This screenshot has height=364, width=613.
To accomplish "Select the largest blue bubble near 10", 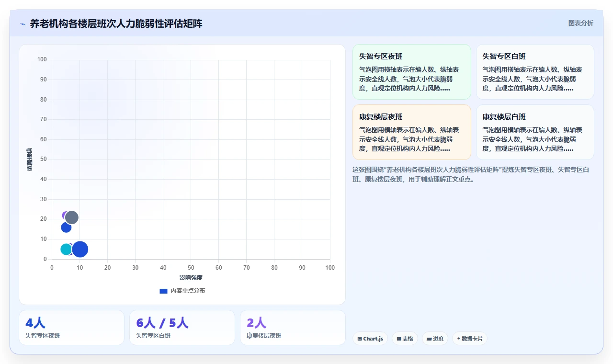I will point(80,249).
